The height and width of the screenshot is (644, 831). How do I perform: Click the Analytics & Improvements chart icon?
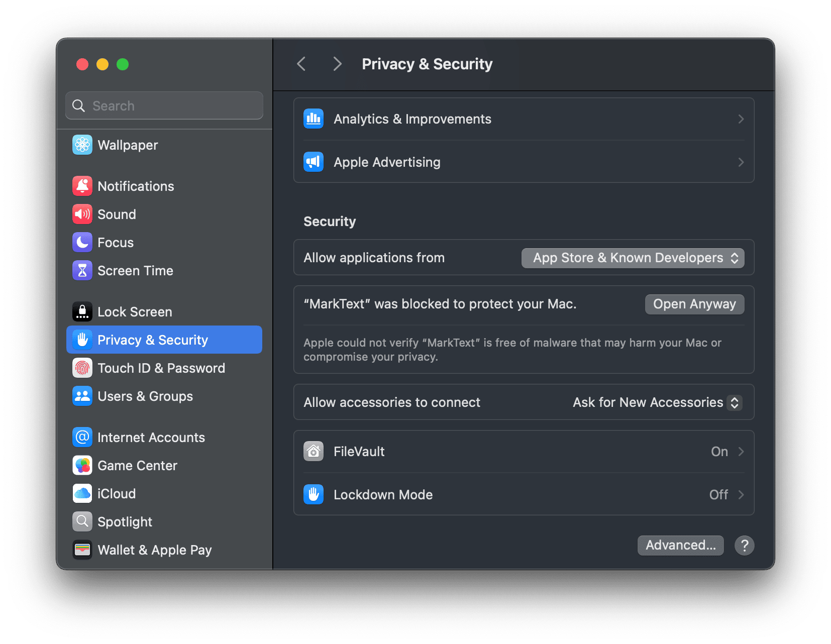click(314, 119)
